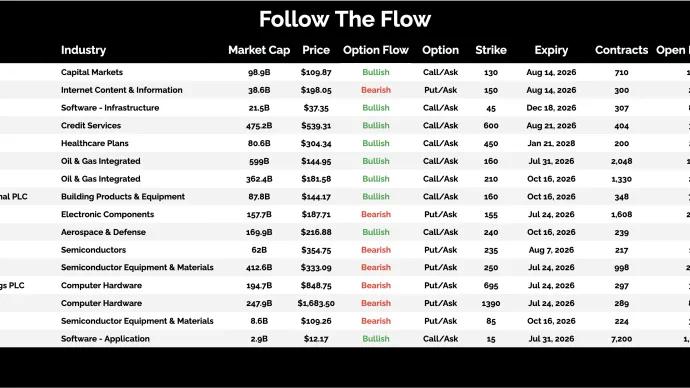Click the Industry column header
Viewport: 690px width, 388px height.
(x=83, y=50)
